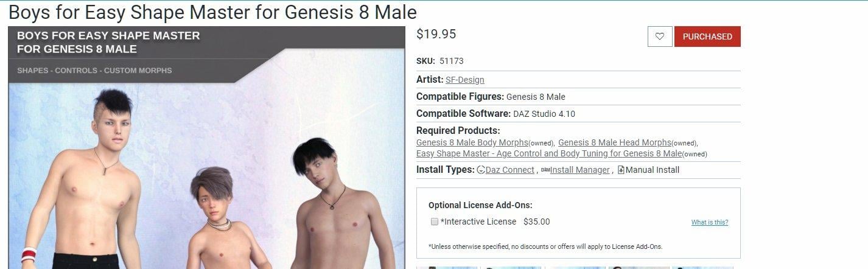Select the last gallery thumbnail on the right
This screenshot has height=269, width=868.
[703, 268]
